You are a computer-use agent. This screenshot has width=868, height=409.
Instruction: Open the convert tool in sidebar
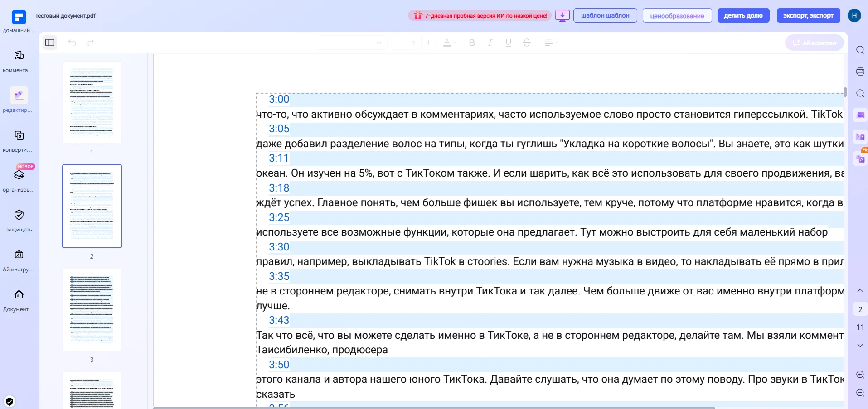(x=19, y=135)
